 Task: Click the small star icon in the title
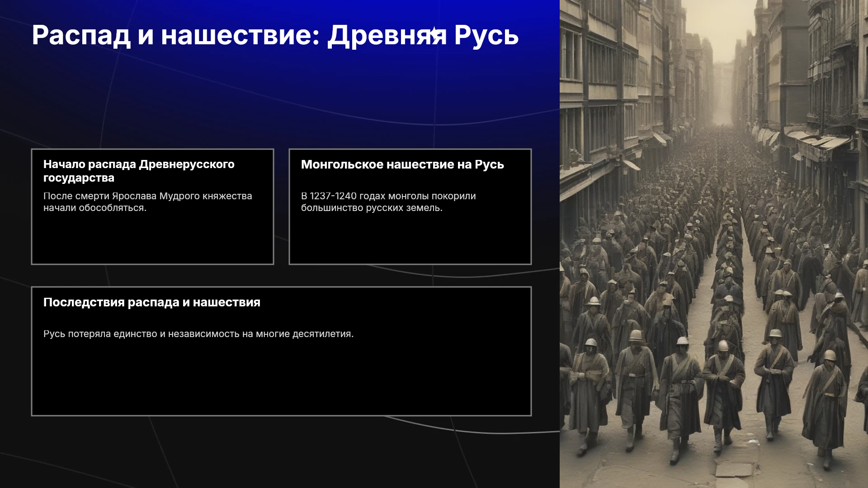coord(434,33)
